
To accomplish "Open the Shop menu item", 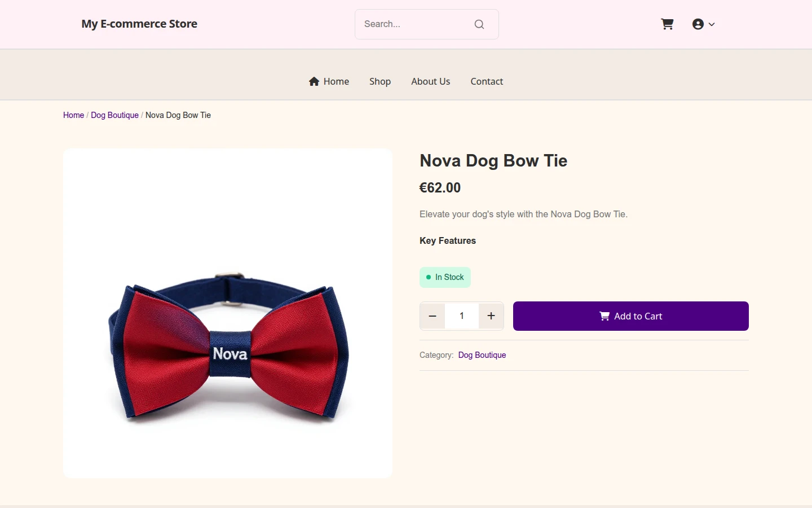I will [380, 81].
